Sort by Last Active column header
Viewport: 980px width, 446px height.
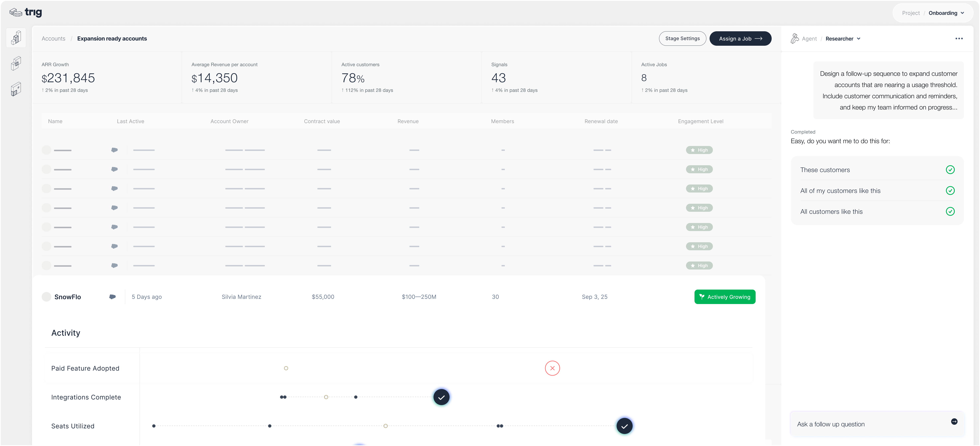click(130, 121)
